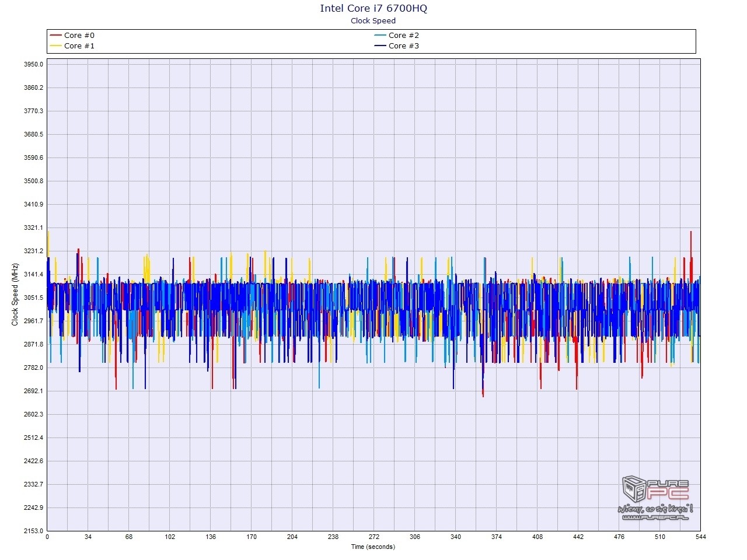Click the 2512.4 y-axis value

point(34,438)
